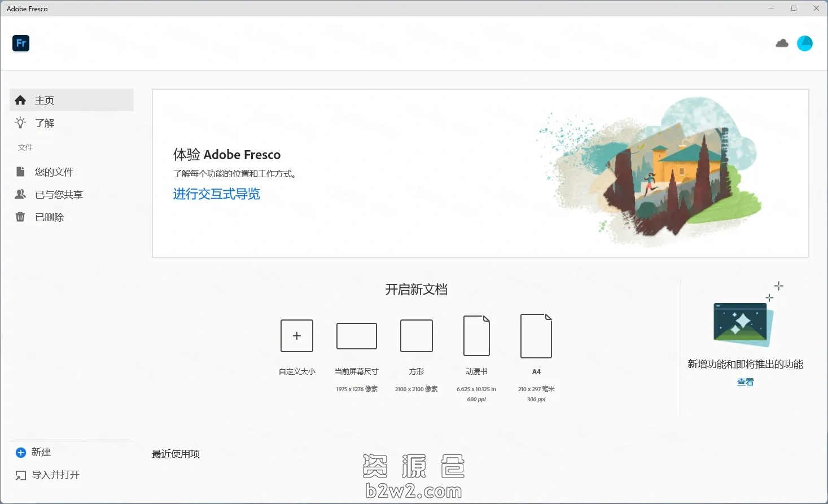Viewport: 828px width, 504px height.
Task: Click the new features illustration thumbnail
Action: (x=743, y=324)
